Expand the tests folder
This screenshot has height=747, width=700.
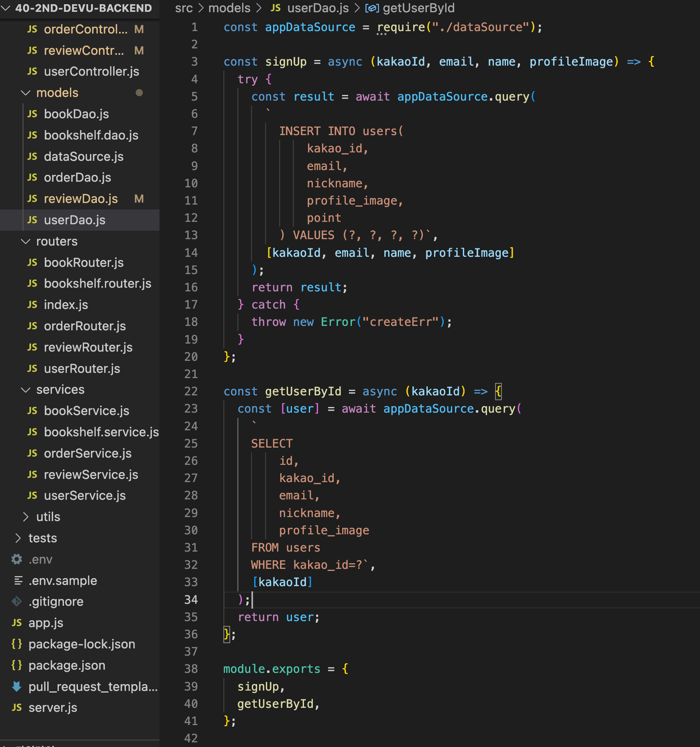coord(17,538)
